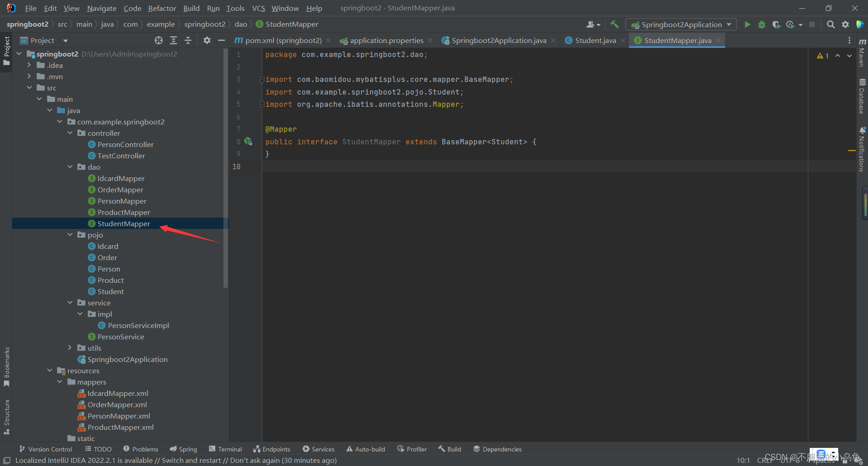
Task: Select ProductMapper in dao package
Action: [123, 212]
